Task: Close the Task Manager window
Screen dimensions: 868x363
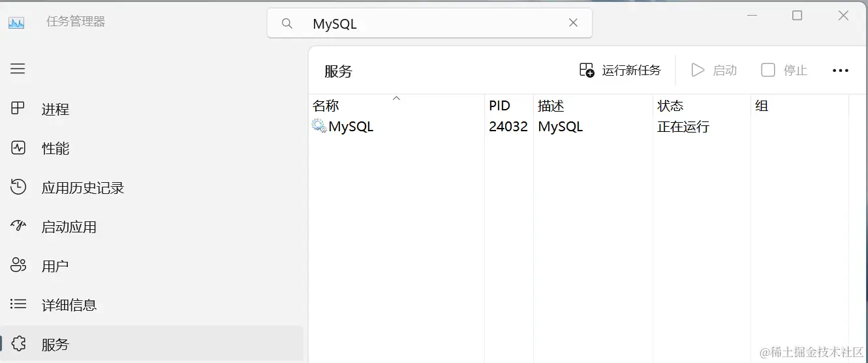Action: [x=843, y=16]
